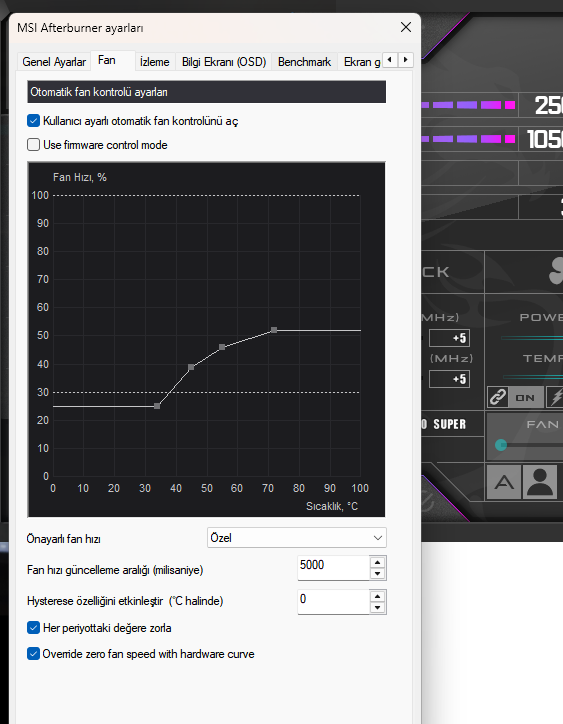This screenshot has height=724, width=563.
Task: Click the fan icon in Afterburner's main window
Action: click(x=556, y=271)
